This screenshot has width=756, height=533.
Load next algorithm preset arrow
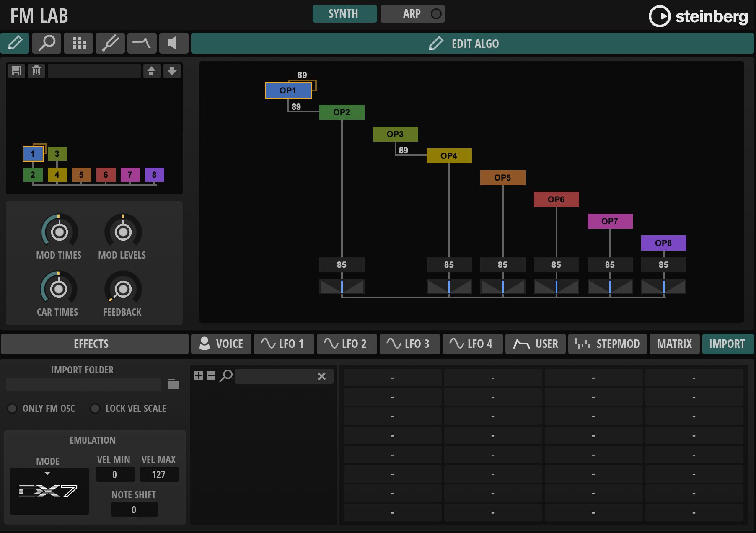point(172,70)
